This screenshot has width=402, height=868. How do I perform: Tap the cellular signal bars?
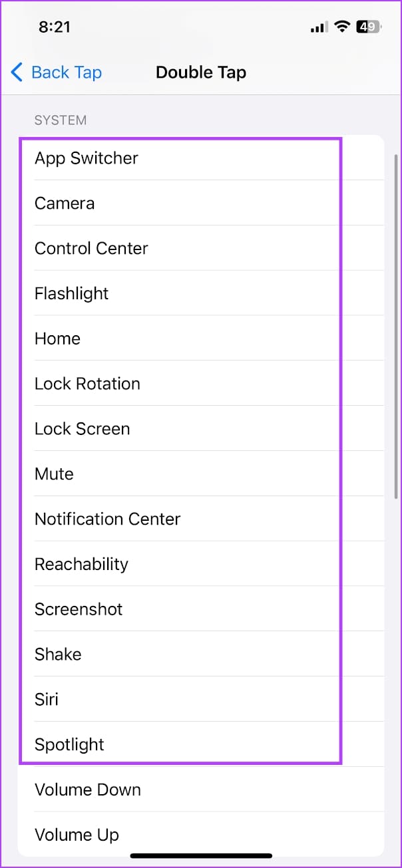coord(319,28)
